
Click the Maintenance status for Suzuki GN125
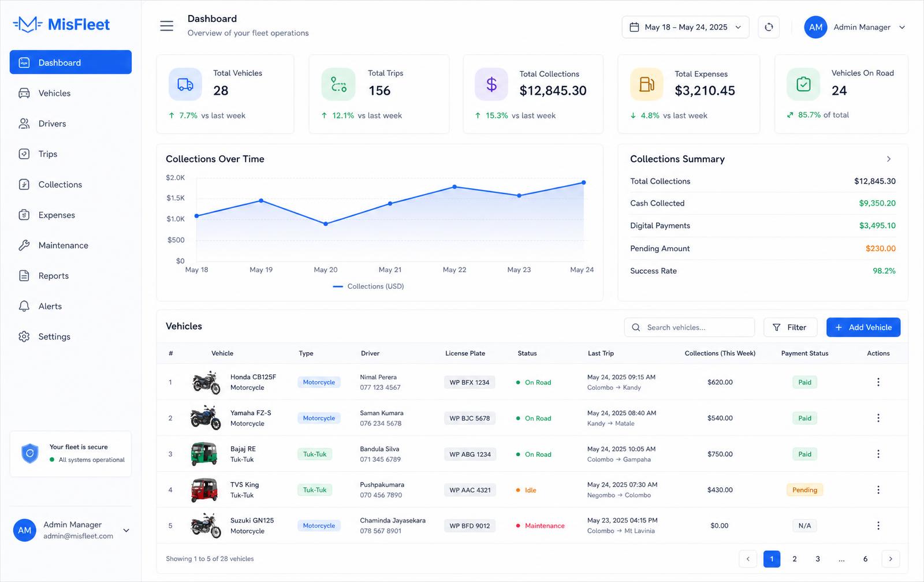coord(541,525)
